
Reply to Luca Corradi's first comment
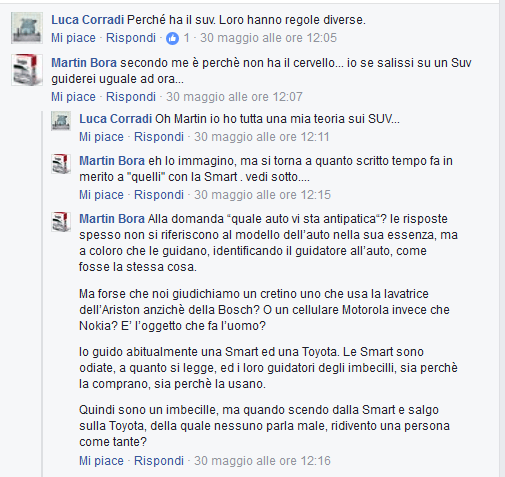(x=131, y=38)
